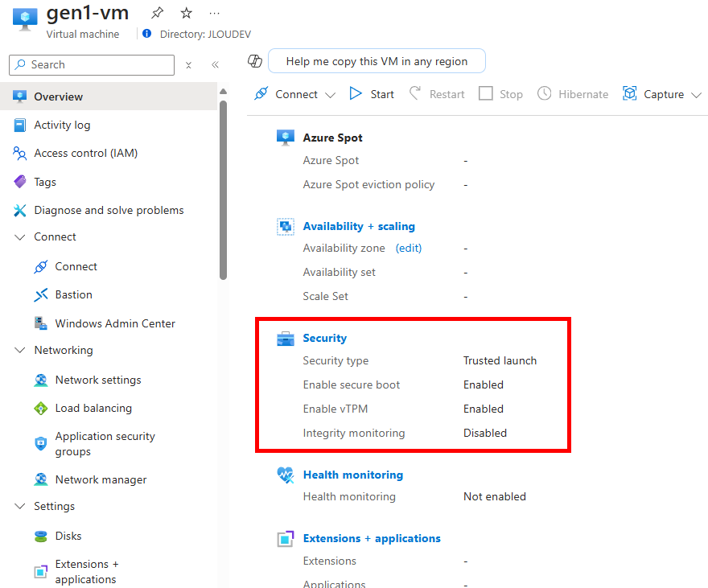Click the Network manager icon

41,479
